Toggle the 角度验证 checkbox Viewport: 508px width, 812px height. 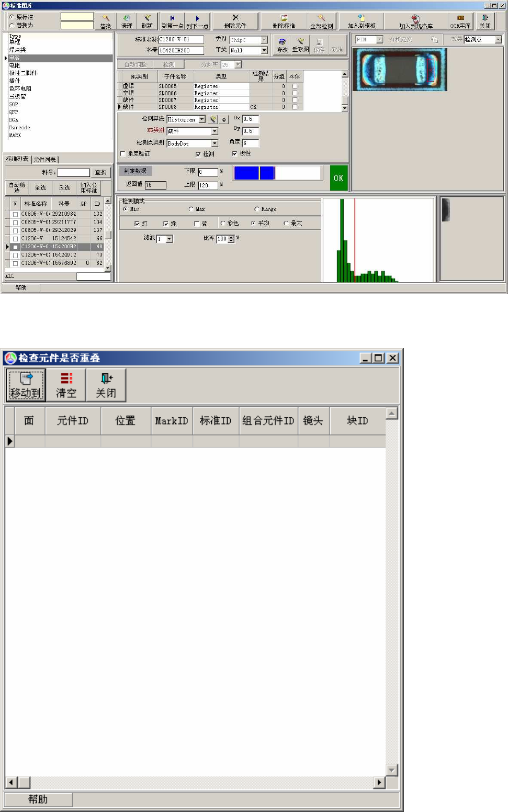(123, 154)
